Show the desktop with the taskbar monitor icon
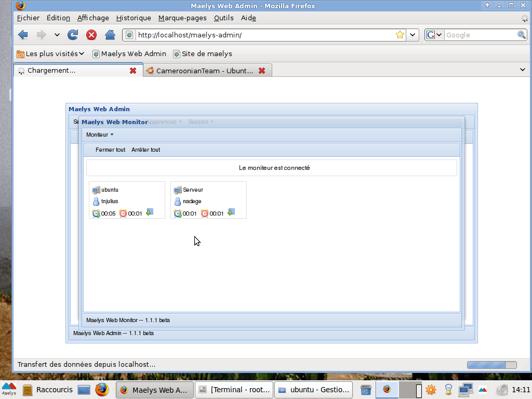532x399 pixels. coord(84,390)
